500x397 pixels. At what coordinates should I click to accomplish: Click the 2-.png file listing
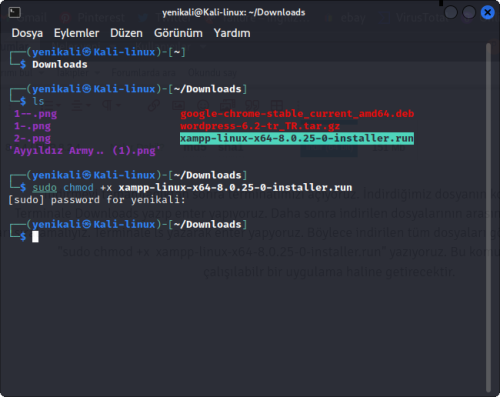tap(32, 138)
